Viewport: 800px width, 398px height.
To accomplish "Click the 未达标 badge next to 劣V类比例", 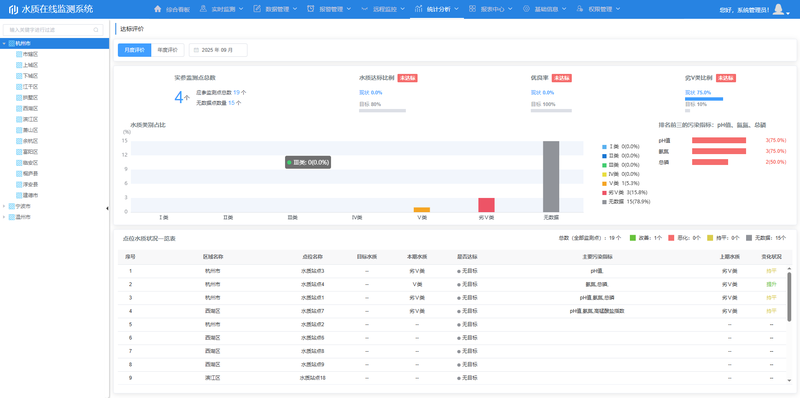I will click(726, 78).
